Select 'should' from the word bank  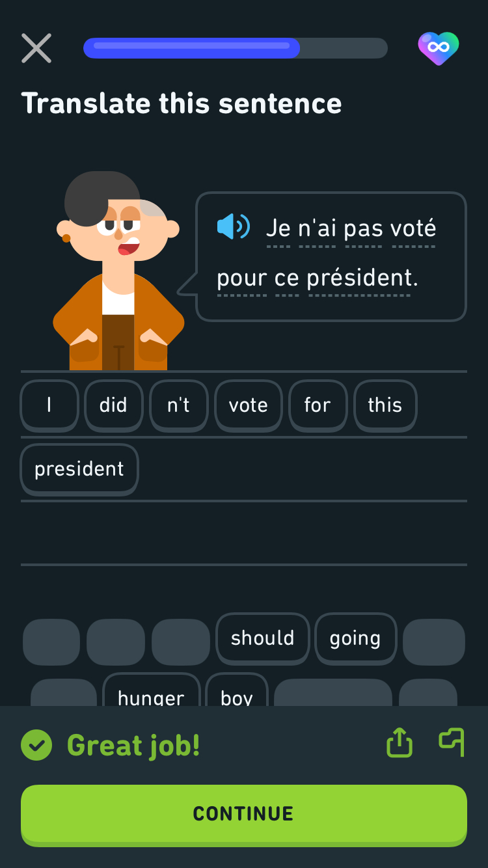click(x=262, y=638)
